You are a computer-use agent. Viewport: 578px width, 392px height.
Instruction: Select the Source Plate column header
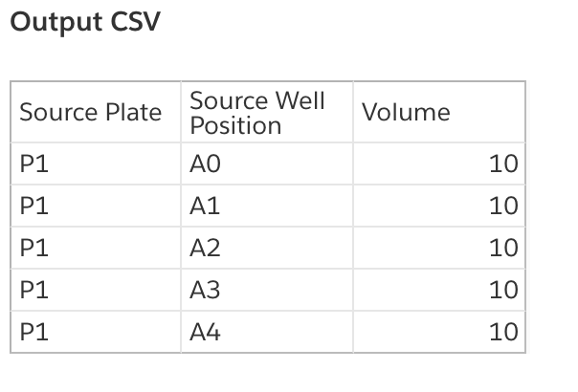(96, 112)
